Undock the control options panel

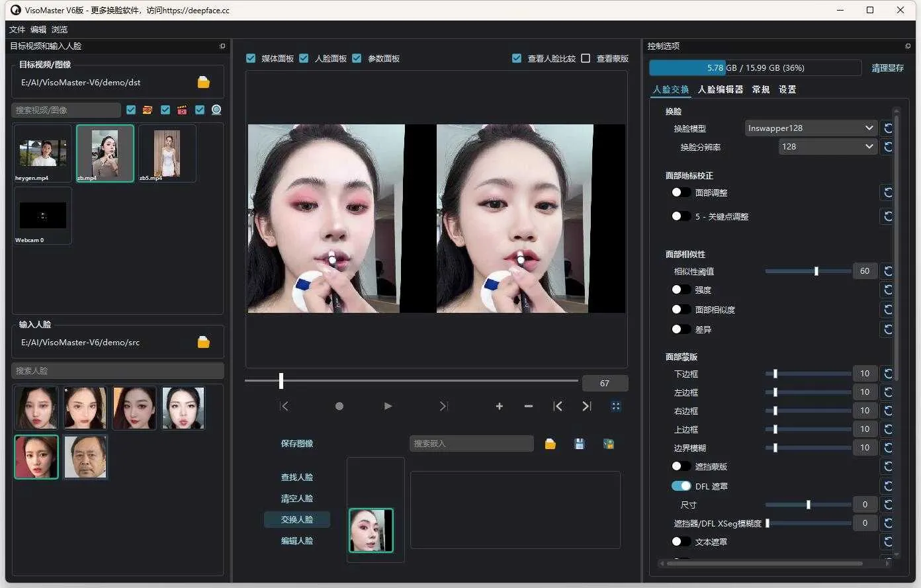(x=908, y=46)
